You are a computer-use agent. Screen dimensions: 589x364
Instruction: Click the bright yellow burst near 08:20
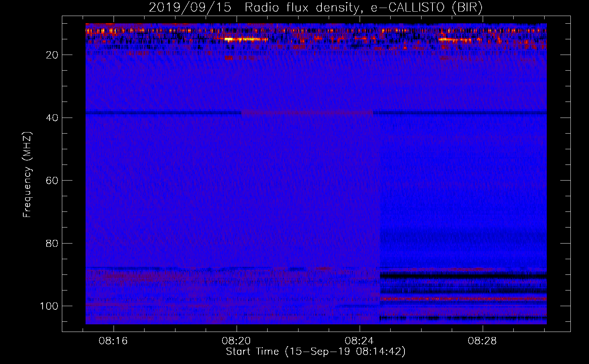[x=246, y=39]
